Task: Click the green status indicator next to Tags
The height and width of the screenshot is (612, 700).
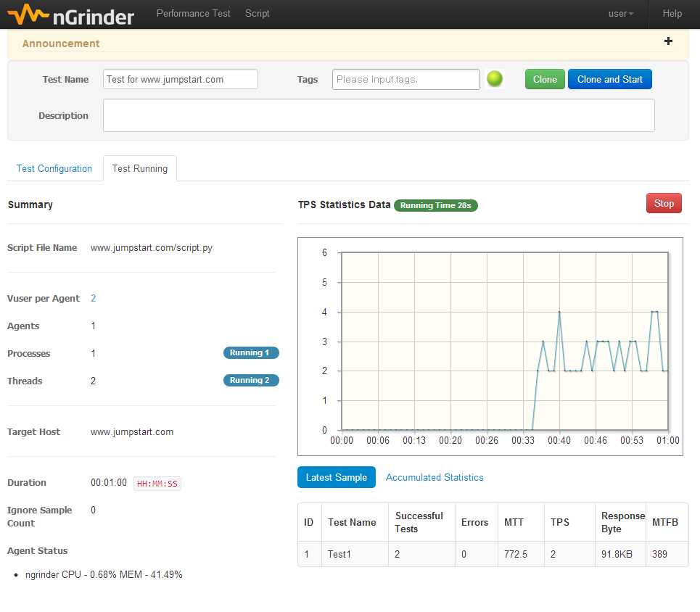Action: pos(495,79)
